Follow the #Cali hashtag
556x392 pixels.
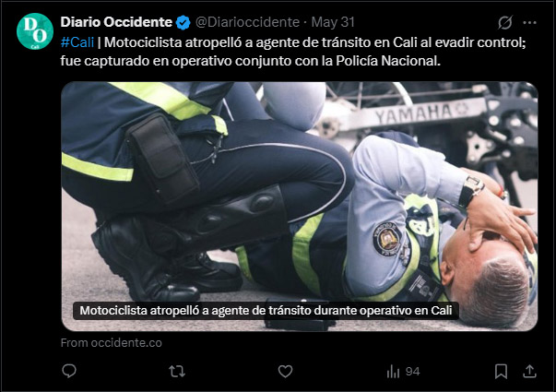click(x=77, y=42)
